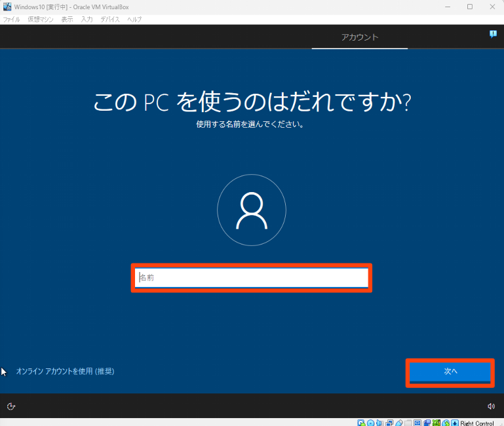This screenshot has width=504, height=426.
Task: Click the shared folders status icon
Action: (x=408, y=423)
